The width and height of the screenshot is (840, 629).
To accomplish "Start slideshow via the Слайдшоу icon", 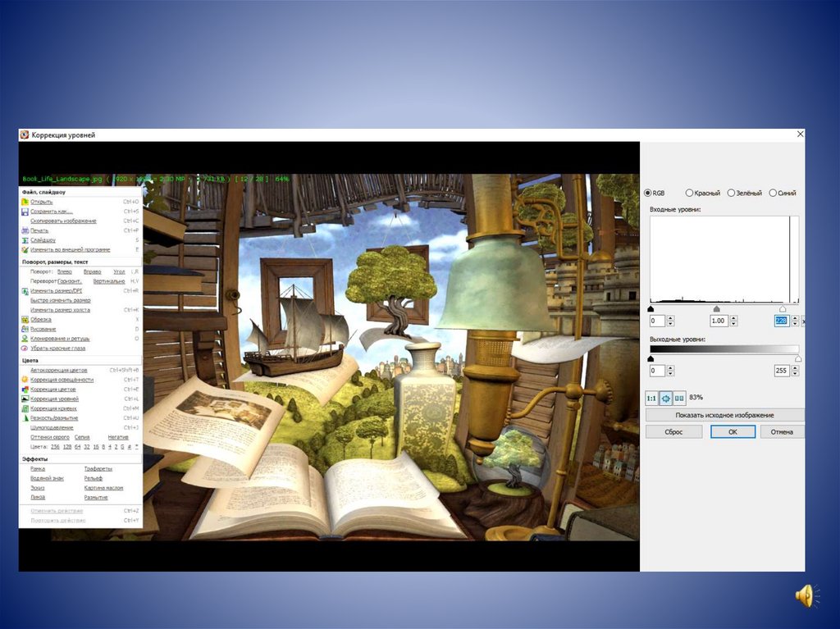I will 25,240.
